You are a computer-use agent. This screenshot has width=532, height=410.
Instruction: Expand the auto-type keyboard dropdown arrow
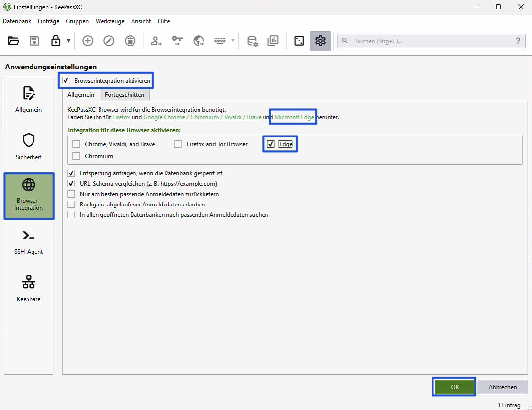(233, 41)
